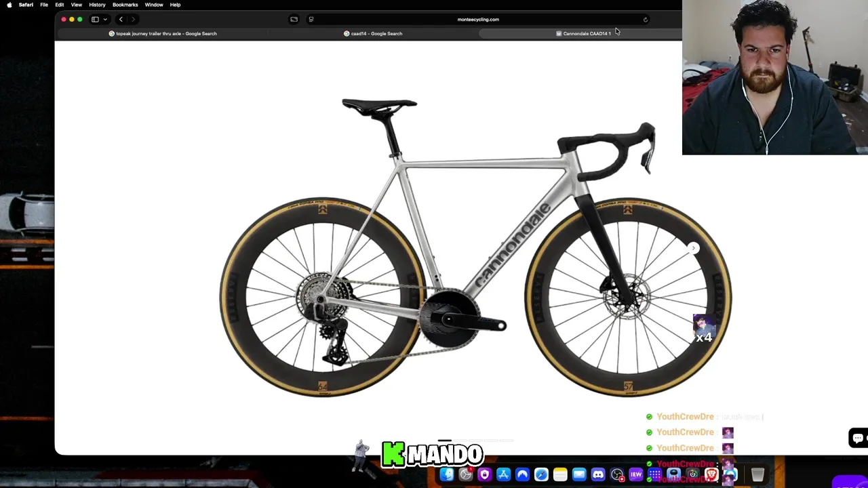
Task: Switch to topeak journey trailer thru axle tab
Action: point(163,33)
